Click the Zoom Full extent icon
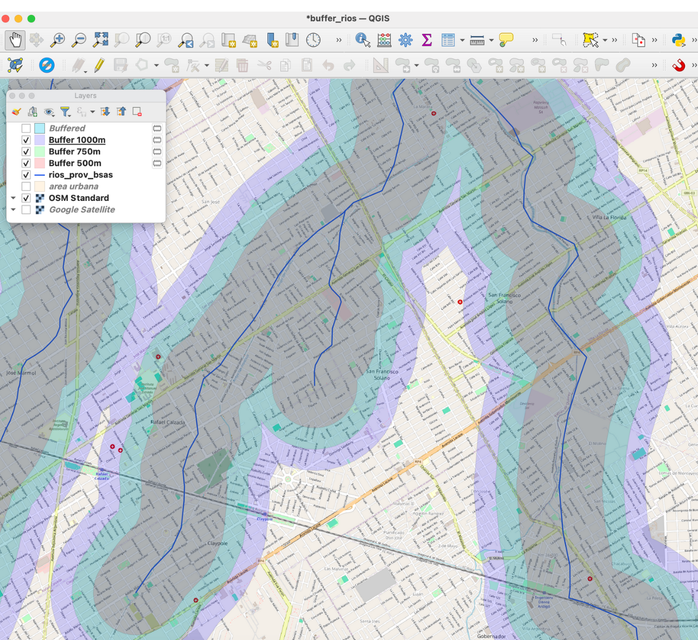The width and height of the screenshot is (698, 640). point(101,40)
